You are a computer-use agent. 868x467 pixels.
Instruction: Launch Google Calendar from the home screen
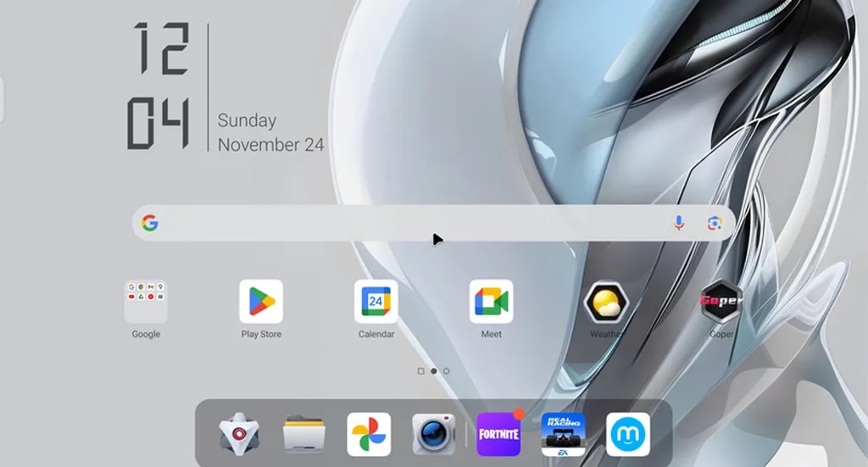tap(376, 302)
